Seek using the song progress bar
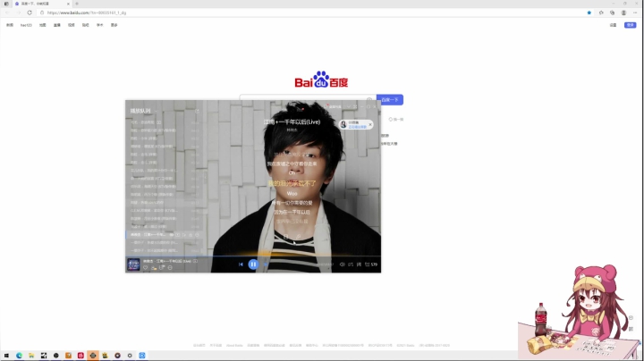This screenshot has width=644, height=361. (x=253, y=256)
